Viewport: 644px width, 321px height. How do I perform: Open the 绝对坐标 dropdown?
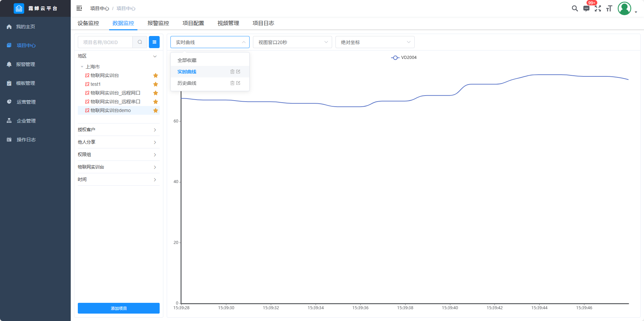(375, 42)
